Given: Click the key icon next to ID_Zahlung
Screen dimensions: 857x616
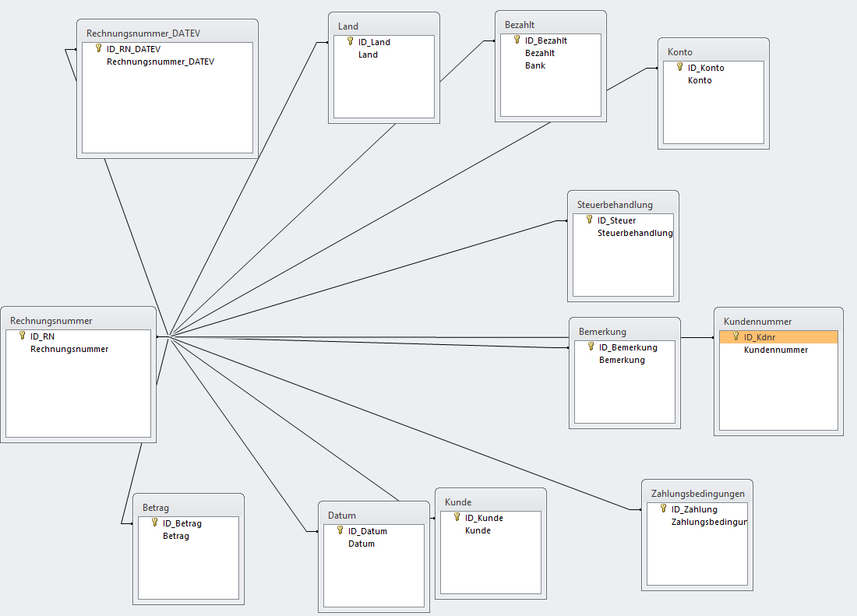Looking at the screenshot, I should pos(664,509).
